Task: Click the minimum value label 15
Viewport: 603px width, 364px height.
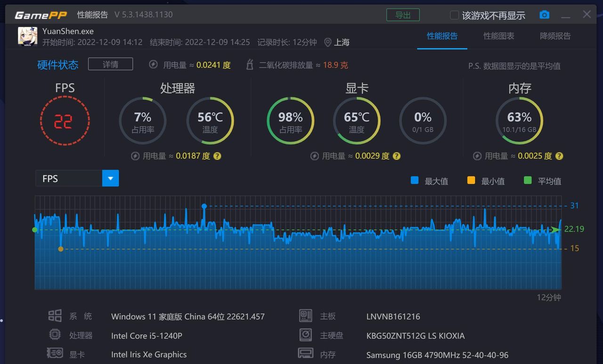Action: [x=574, y=248]
